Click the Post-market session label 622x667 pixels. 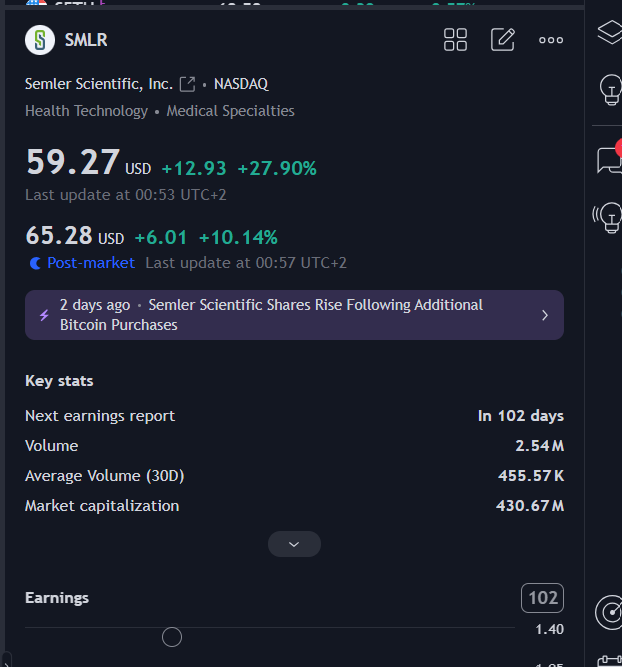point(90,263)
